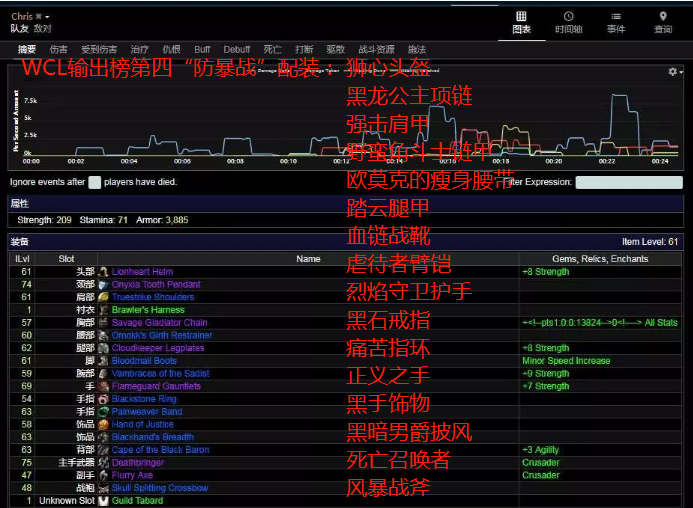
Task: Open the Truestrike Shoulders link
Action: click(153, 297)
